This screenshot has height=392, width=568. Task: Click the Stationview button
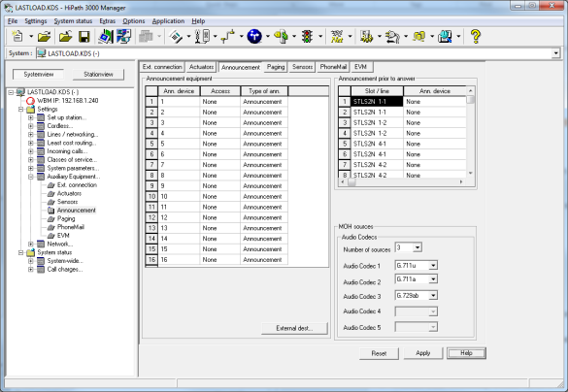pos(98,74)
